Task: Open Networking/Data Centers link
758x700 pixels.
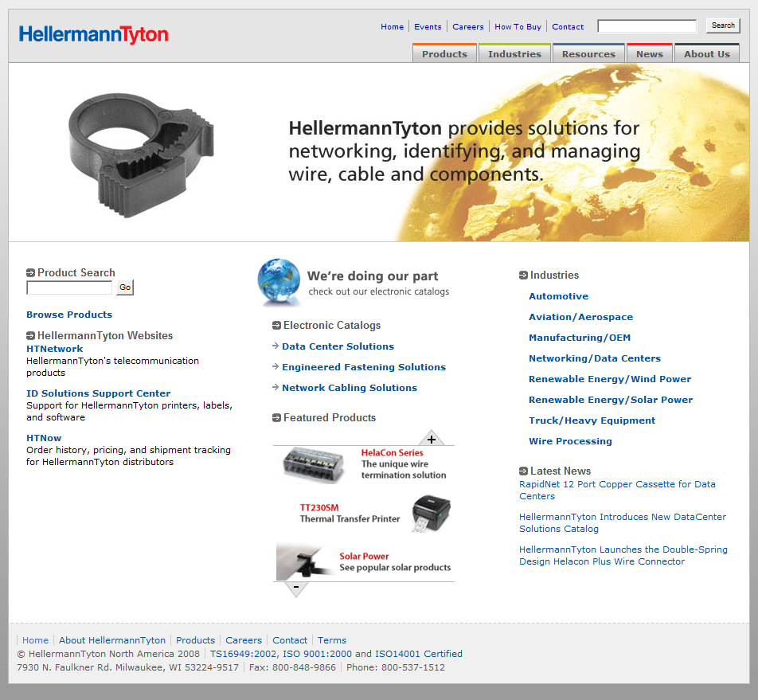Action: [x=595, y=358]
